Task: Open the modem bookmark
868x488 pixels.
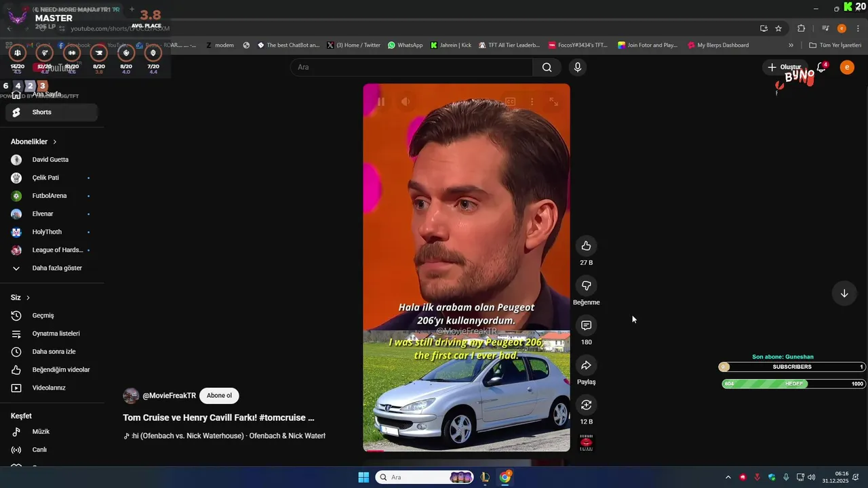Action: point(220,45)
